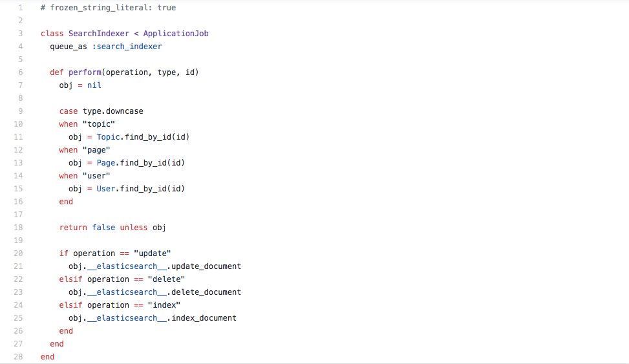Viewport: 629px width, 364px height.
Task: Click line number 1 in the gutter
Action: point(21,8)
